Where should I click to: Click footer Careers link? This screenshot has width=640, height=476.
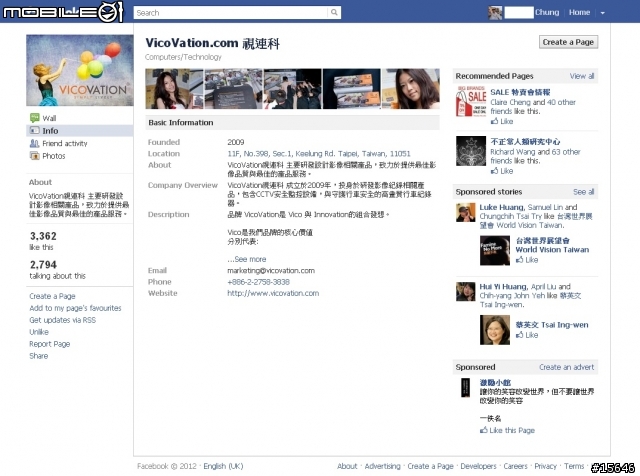[x=516, y=466]
